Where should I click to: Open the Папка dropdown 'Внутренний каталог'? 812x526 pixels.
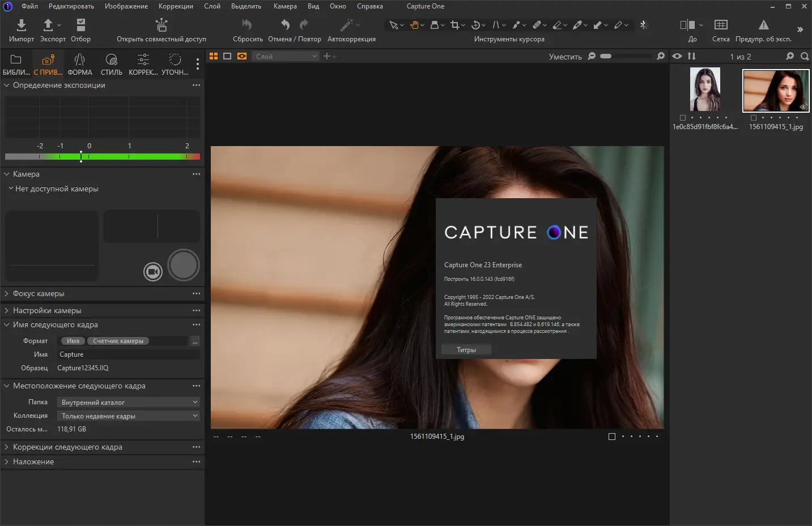[x=129, y=402]
